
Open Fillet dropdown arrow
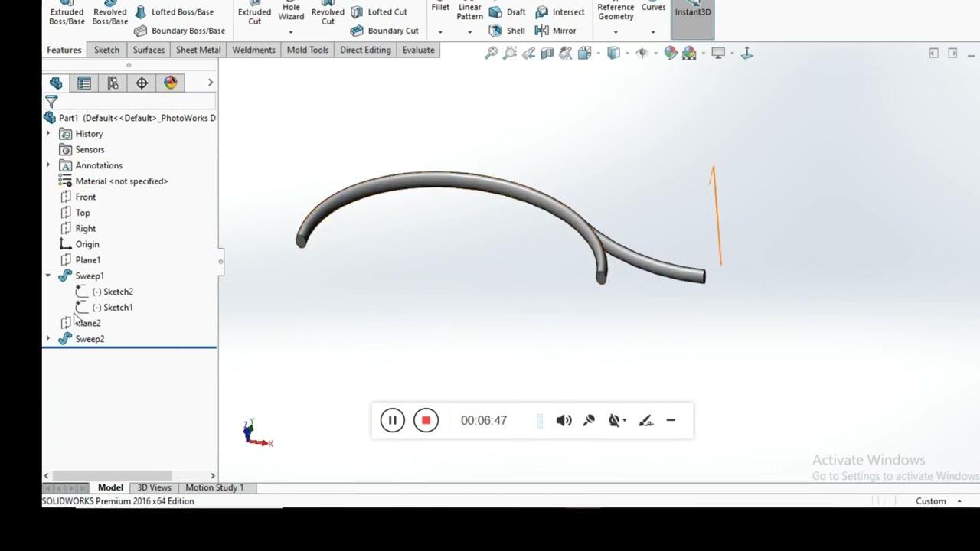click(440, 32)
